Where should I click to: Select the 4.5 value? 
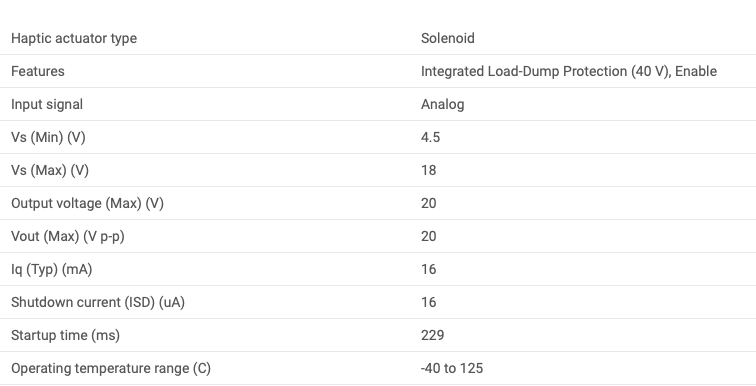point(431,137)
